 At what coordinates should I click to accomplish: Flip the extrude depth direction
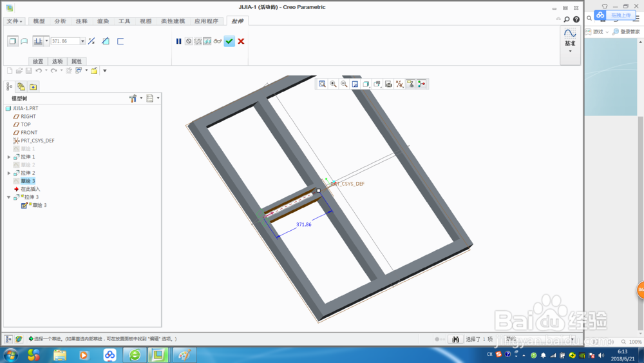[91, 41]
